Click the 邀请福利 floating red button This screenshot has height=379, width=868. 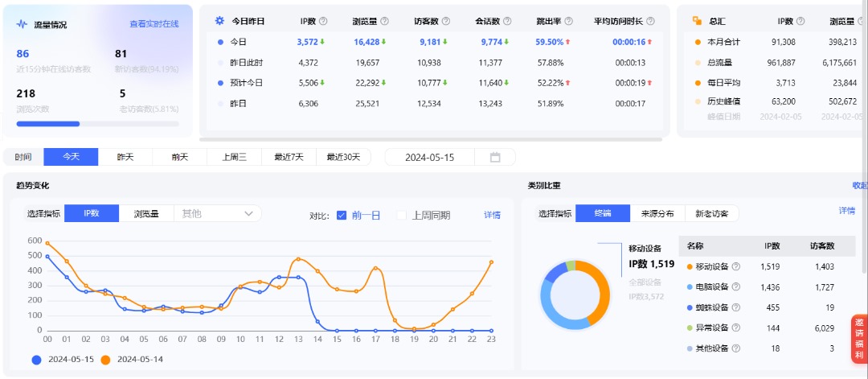click(x=859, y=339)
